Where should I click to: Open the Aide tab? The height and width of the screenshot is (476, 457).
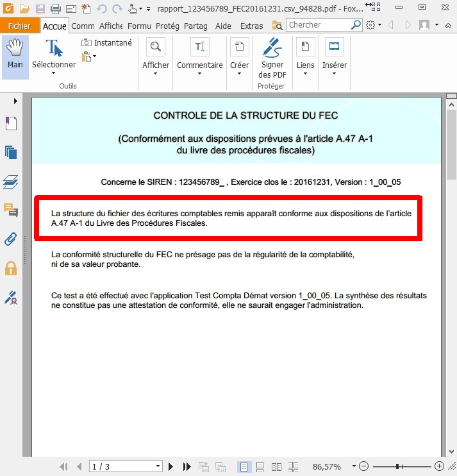tap(223, 26)
